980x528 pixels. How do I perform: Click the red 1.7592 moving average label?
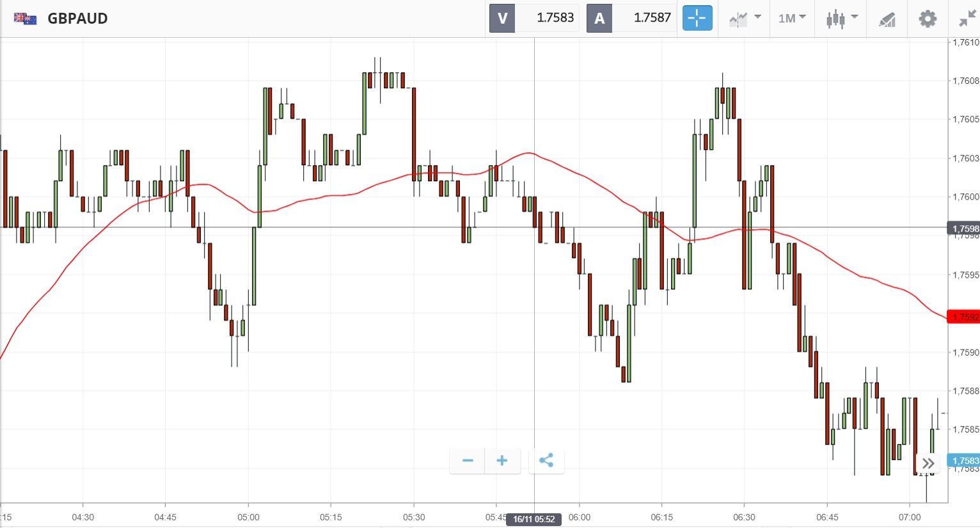[965, 317]
